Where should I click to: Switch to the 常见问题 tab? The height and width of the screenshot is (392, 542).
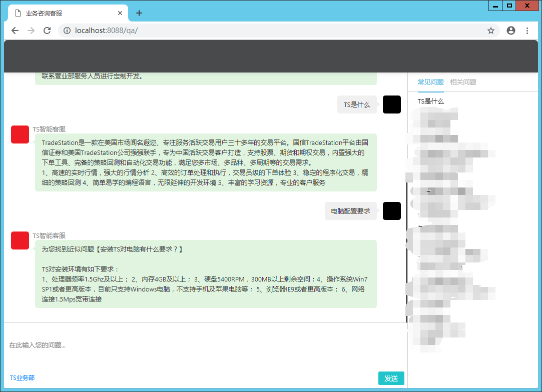tap(430, 82)
